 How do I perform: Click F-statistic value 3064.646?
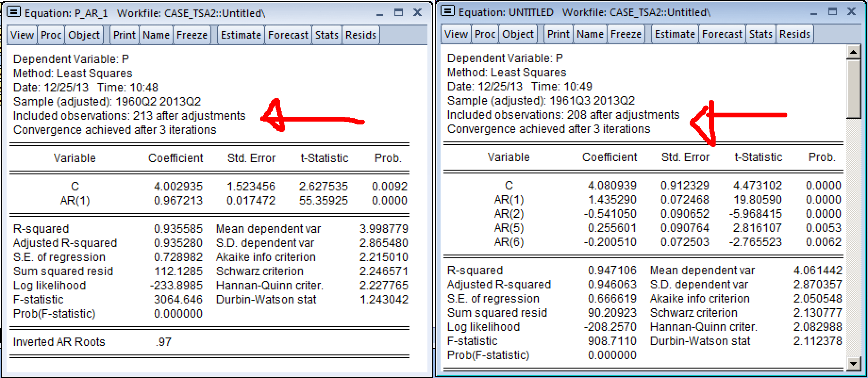178,300
